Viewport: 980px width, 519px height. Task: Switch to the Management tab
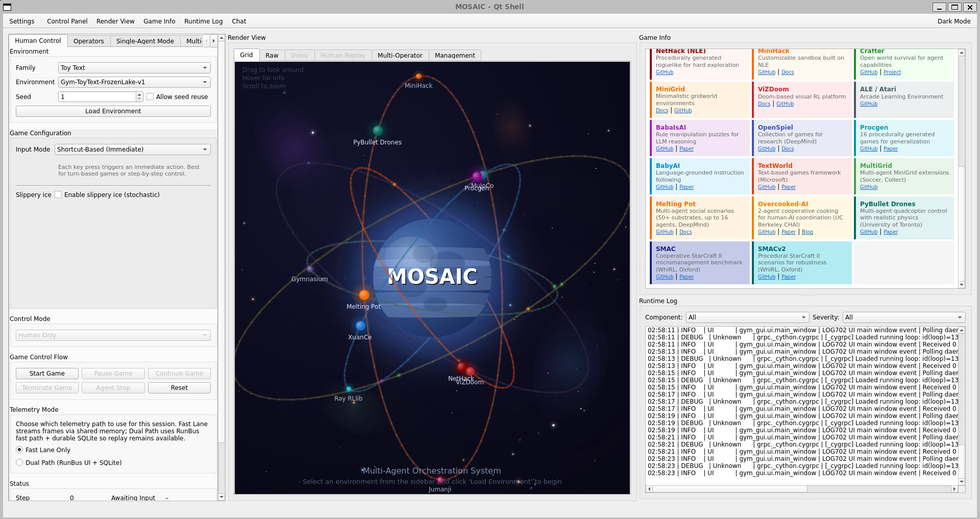pyautogui.click(x=455, y=55)
